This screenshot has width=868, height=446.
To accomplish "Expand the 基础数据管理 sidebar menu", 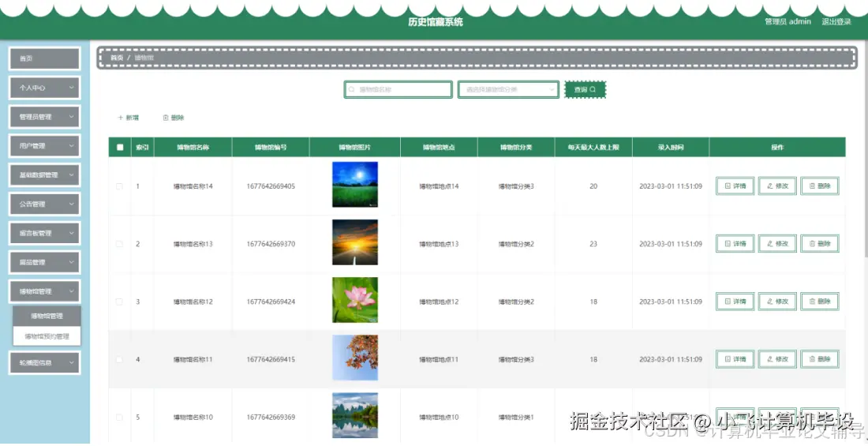I will point(45,175).
